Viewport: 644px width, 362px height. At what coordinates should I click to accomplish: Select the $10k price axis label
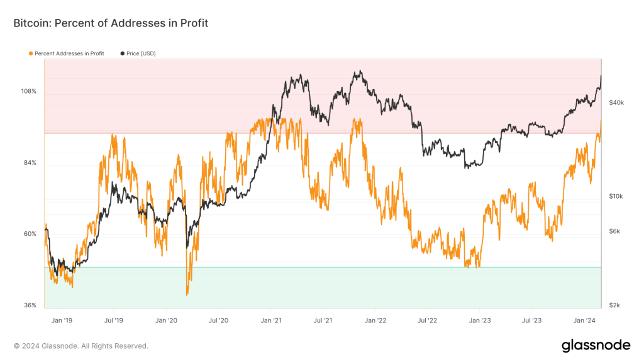pyautogui.click(x=616, y=196)
